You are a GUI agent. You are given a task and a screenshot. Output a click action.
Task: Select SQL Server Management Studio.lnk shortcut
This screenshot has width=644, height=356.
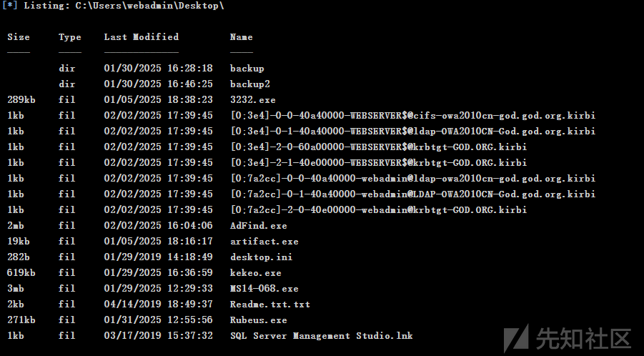(321, 336)
